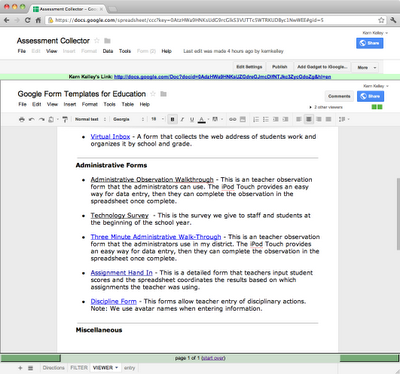Viewport: 400px width, 374px height.
Task: Click folder icon beside Assessment Collector title
Action: coord(107,41)
